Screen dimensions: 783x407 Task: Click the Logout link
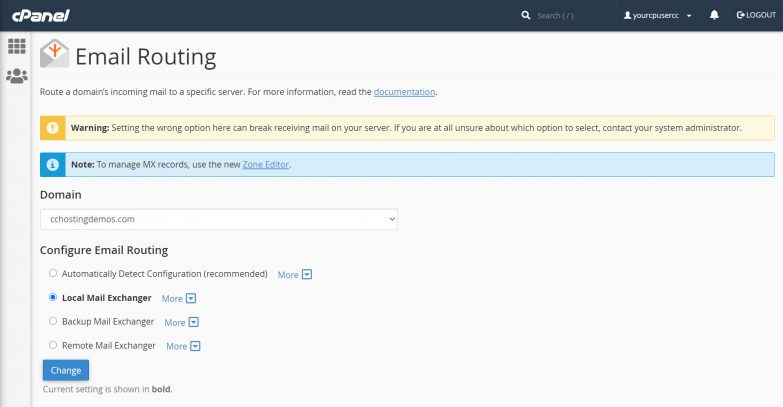point(755,16)
